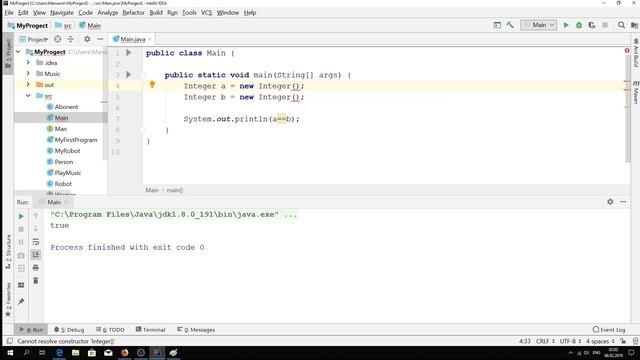Image resolution: width=640 pixels, height=360 pixels.
Task: Click the CRLF line separator selector
Action: click(545, 341)
